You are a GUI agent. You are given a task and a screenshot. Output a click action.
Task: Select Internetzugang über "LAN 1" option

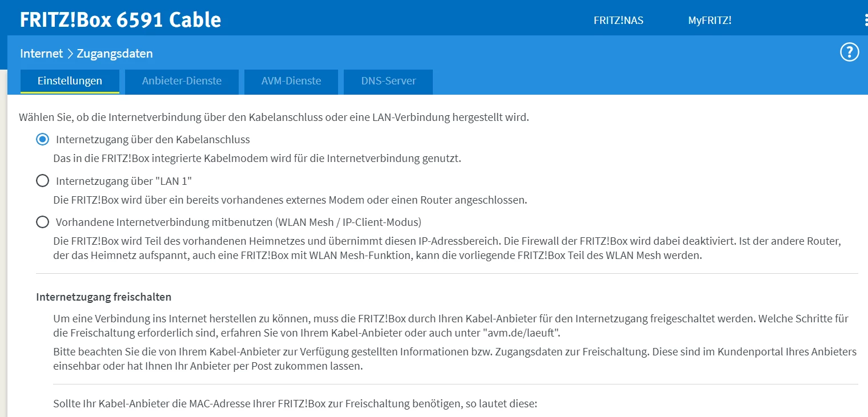(42, 181)
